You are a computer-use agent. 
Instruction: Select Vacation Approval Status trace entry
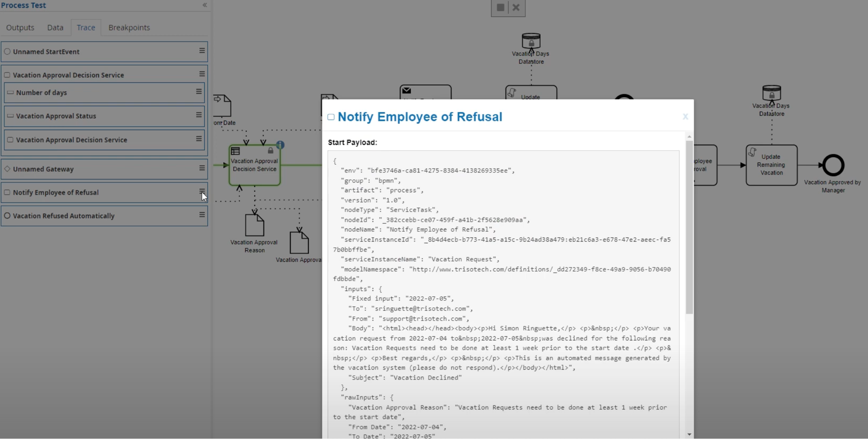[x=56, y=116]
